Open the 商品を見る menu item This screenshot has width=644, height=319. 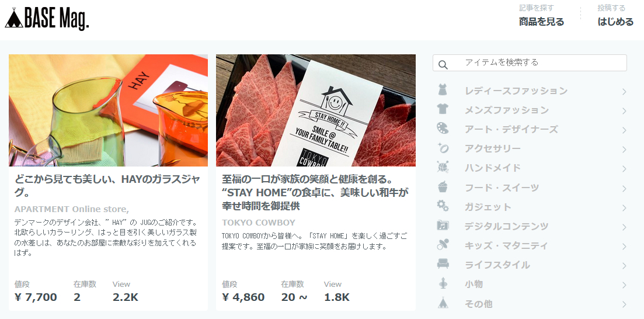click(541, 22)
